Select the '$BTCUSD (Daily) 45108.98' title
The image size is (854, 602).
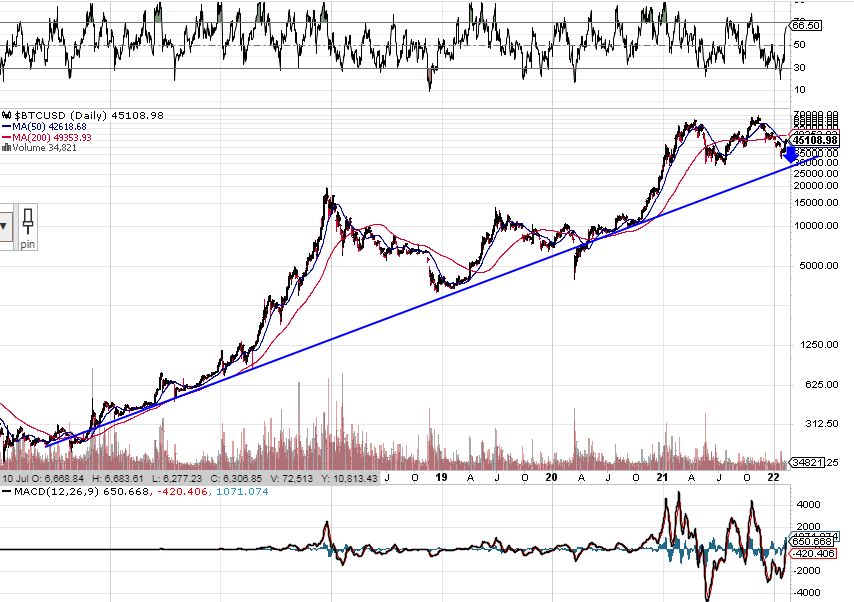(x=89, y=115)
